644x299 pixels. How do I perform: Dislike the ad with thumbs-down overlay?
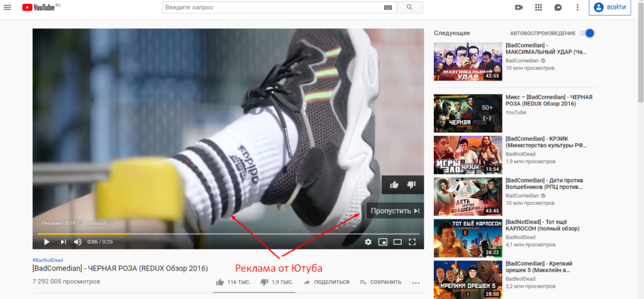[x=411, y=184]
